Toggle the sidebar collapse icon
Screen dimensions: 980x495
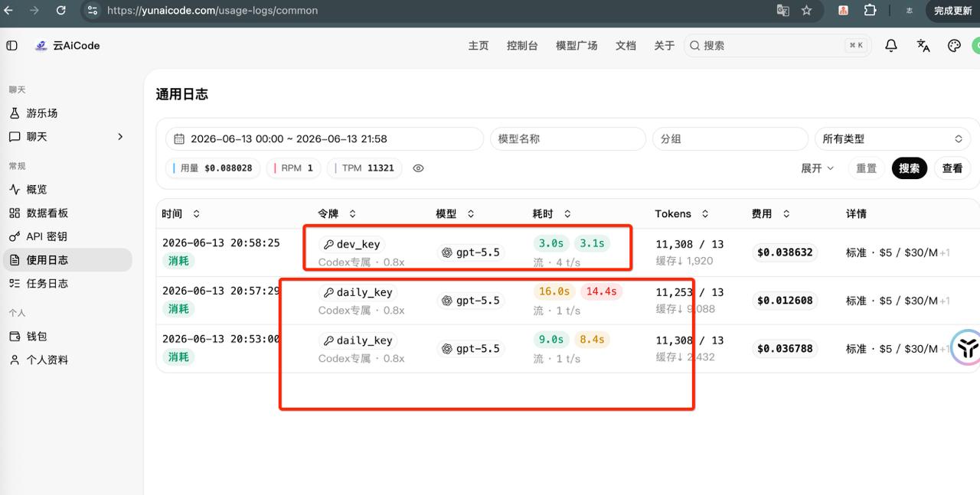point(11,46)
